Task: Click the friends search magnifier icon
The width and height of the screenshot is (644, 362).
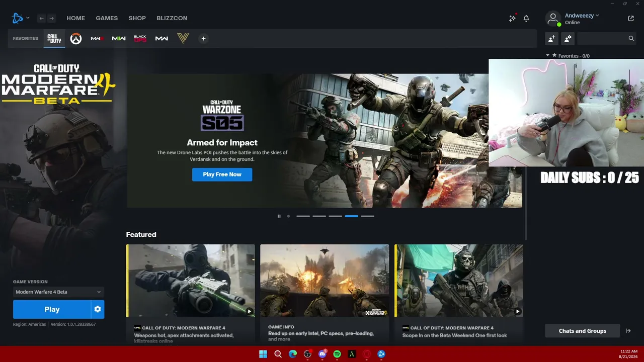Action: pyautogui.click(x=631, y=38)
